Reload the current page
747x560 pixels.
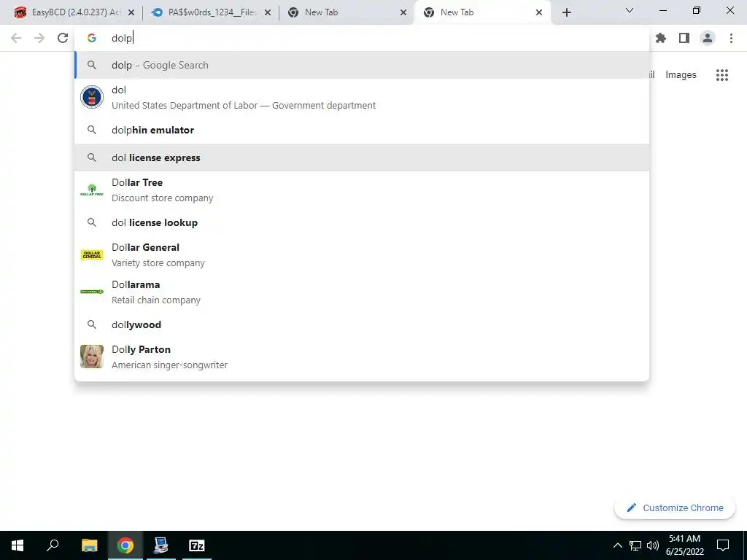pyautogui.click(x=63, y=38)
